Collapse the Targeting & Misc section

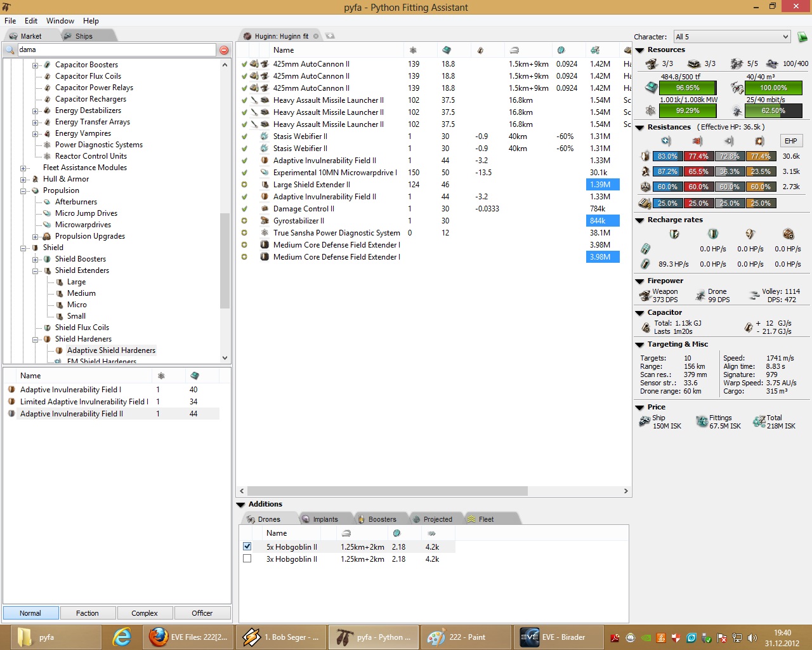pos(639,345)
